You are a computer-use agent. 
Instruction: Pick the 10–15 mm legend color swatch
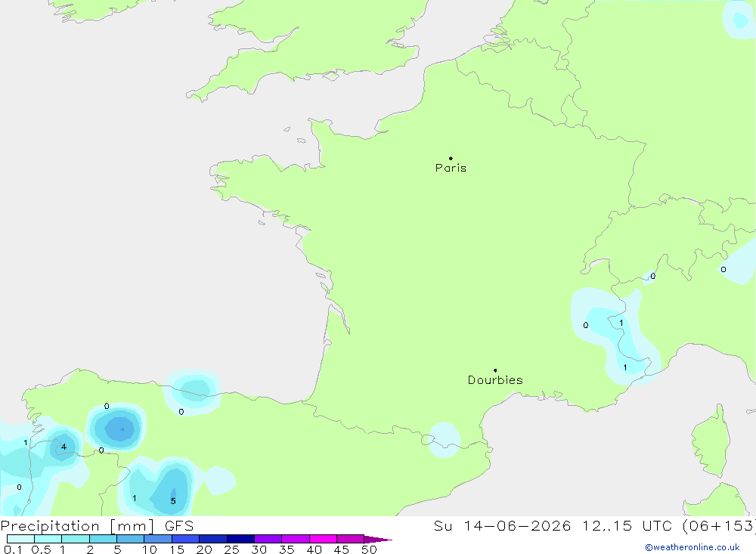click(158, 539)
